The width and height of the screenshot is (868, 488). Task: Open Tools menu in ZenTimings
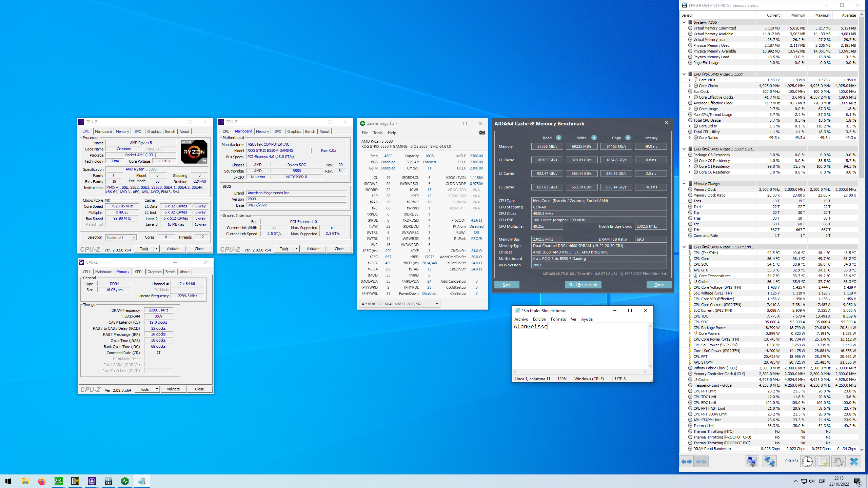pyautogui.click(x=377, y=133)
